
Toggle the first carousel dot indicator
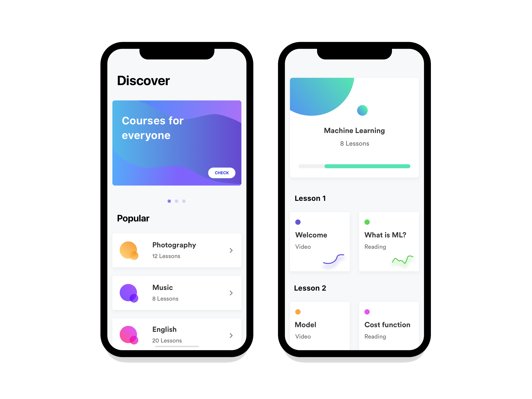coord(169,201)
